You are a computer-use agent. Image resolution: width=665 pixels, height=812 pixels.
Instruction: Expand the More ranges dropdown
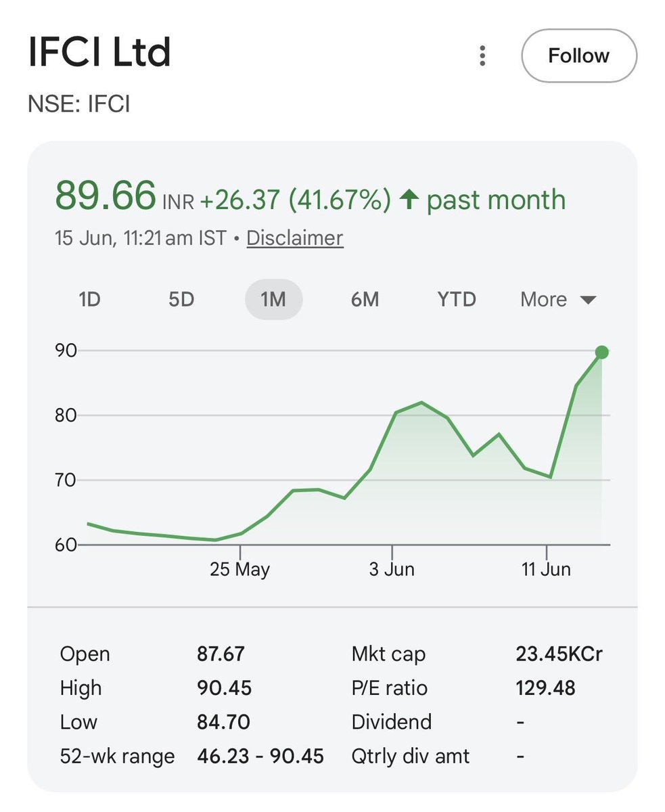click(558, 299)
